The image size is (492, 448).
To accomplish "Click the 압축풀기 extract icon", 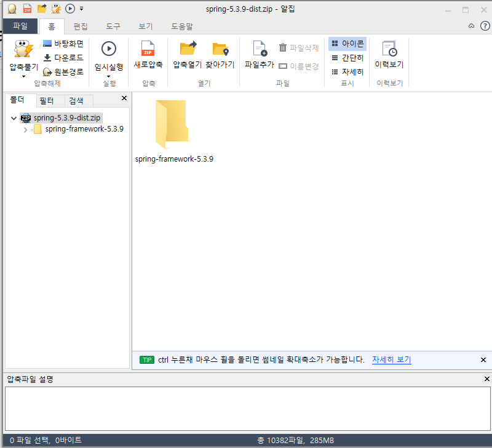I will 23,49.
